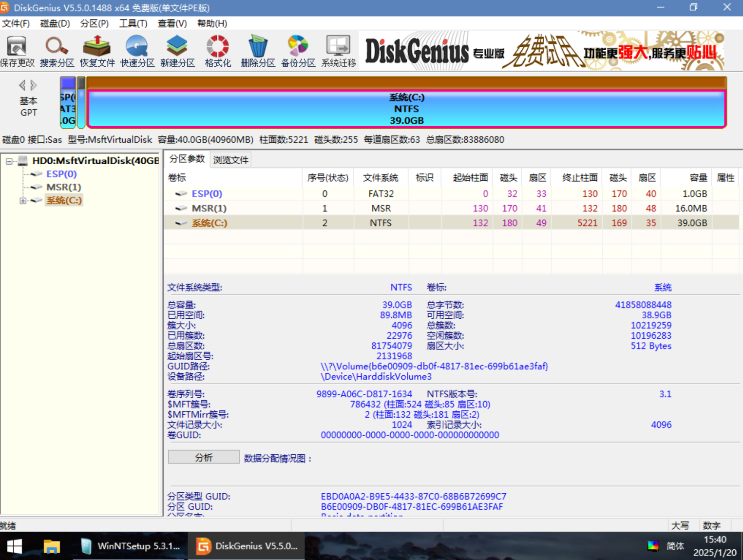The image size is (743, 560).
Task: Select the New Partition (新建分区) icon
Action: 177,51
